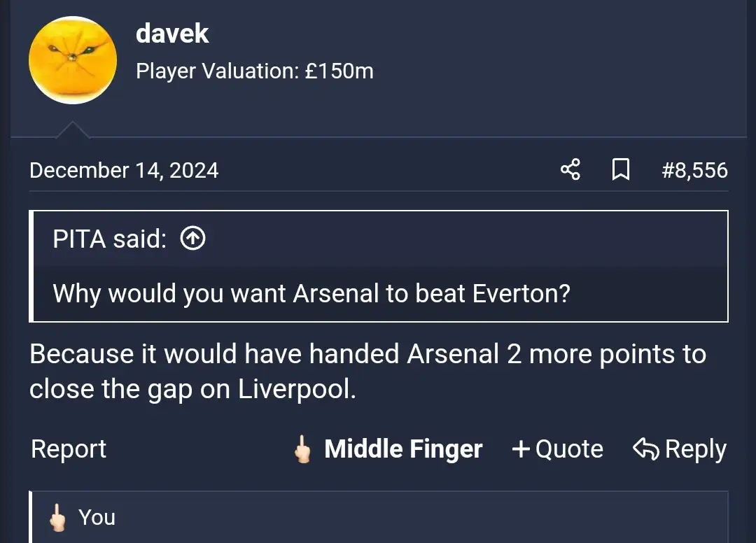
Task: Click the reaction emoji next to You
Action: [57, 518]
